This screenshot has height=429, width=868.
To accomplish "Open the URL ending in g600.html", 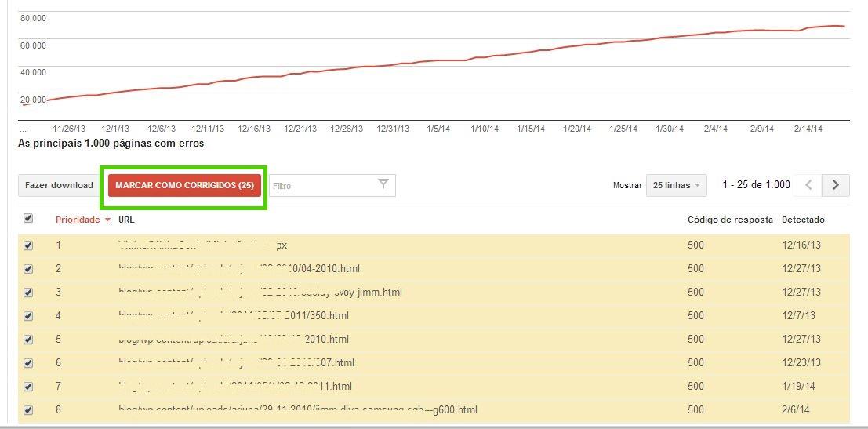I will click(x=297, y=410).
